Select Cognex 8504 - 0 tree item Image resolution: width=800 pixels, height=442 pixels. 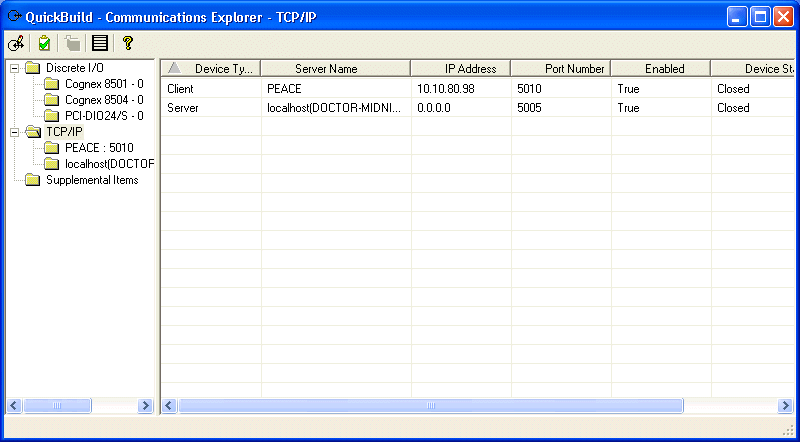(104, 100)
